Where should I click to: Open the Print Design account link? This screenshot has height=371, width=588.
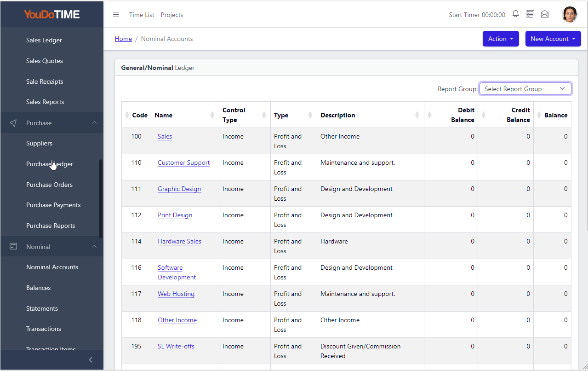coord(175,215)
